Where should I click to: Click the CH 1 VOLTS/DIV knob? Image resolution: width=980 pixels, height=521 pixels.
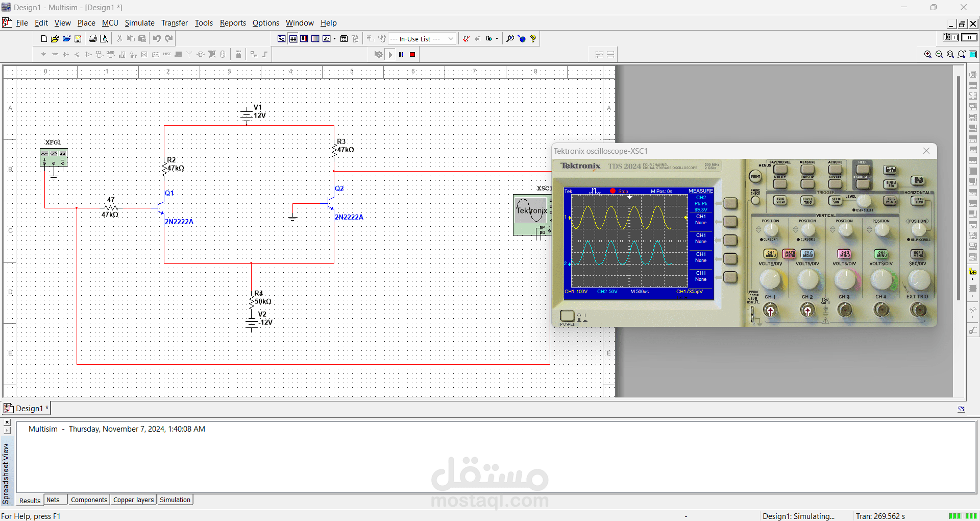click(x=770, y=279)
